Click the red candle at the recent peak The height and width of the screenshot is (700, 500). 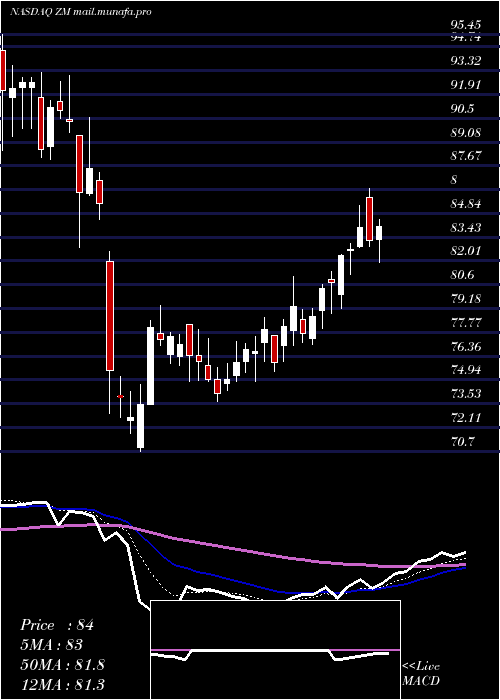point(369,219)
